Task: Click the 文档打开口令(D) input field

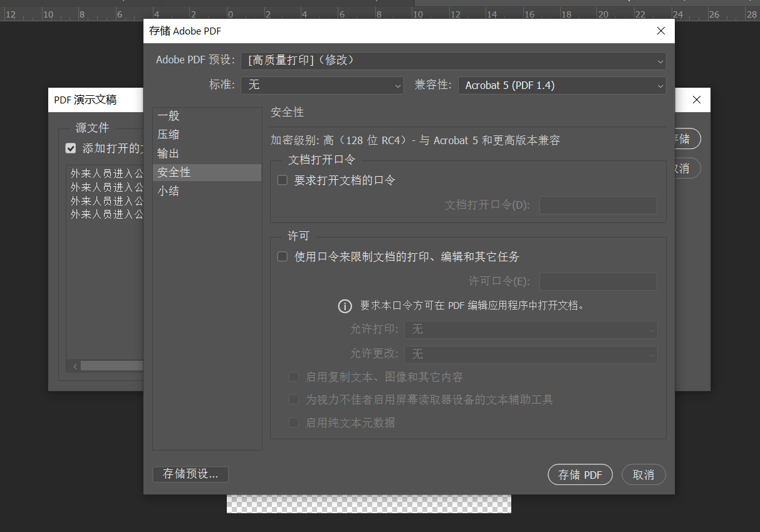Action: (x=598, y=206)
